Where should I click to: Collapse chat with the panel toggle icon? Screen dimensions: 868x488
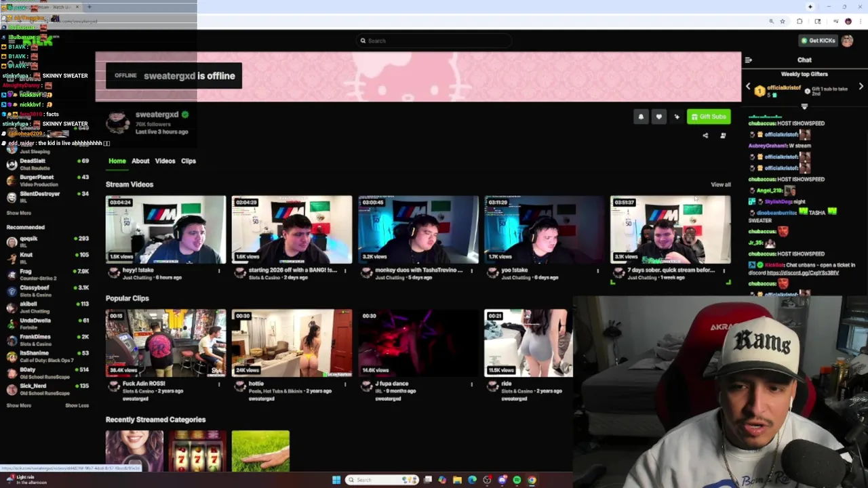[749, 60]
